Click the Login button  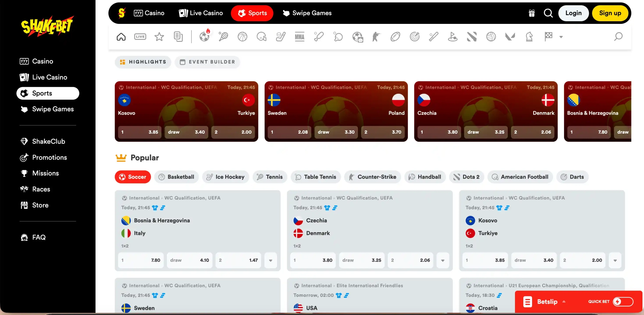(573, 13)
